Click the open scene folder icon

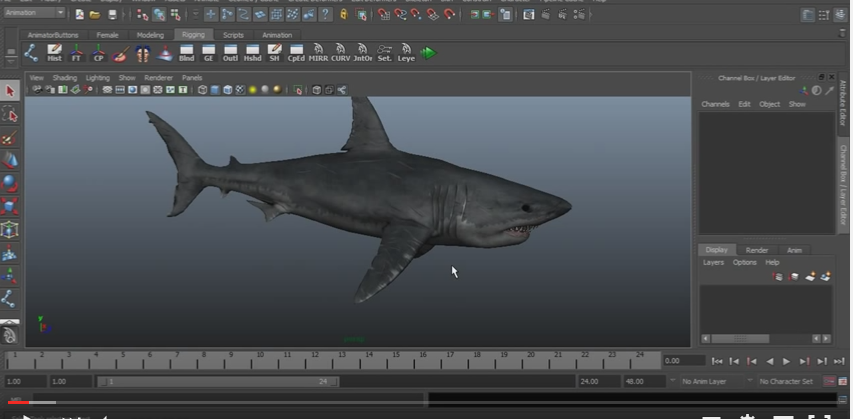click(x=94, y=15)
